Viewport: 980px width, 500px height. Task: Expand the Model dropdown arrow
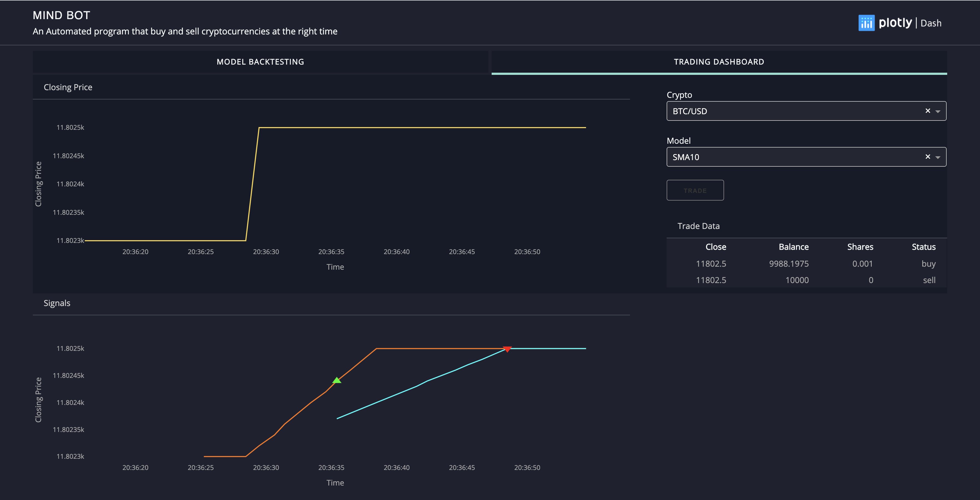[x=938, y=157]
